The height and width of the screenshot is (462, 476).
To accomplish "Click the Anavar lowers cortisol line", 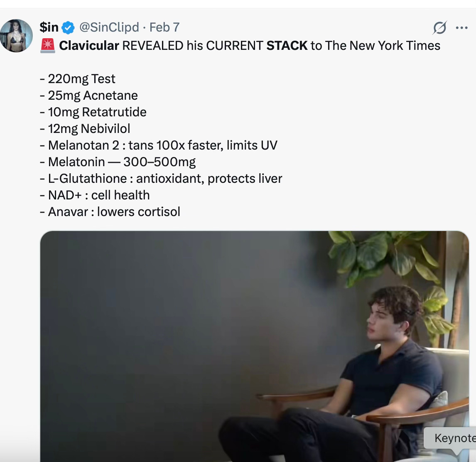I will 110,212.
